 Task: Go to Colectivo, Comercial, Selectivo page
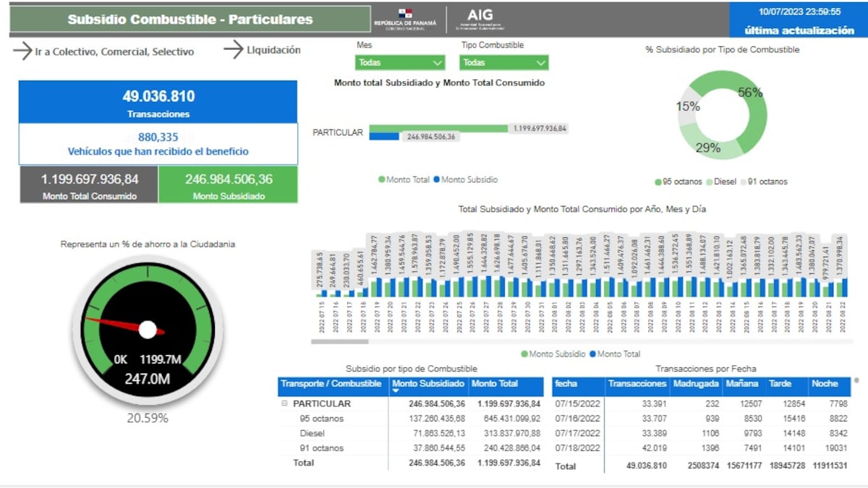point(114,52)
